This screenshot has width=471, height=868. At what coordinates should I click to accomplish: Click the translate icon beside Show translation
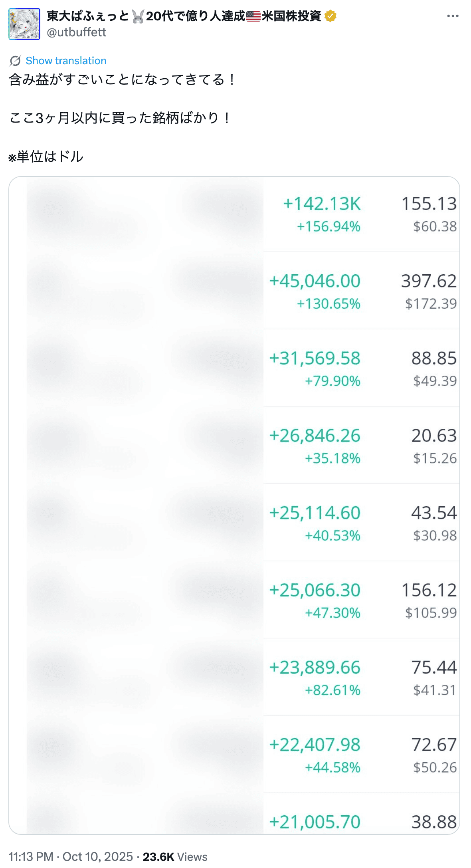point(15,61)
